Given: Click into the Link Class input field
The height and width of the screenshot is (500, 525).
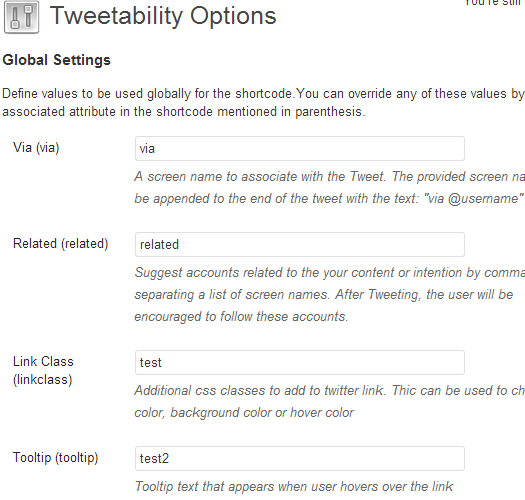Looking at the screenshot, I should 300,363.
